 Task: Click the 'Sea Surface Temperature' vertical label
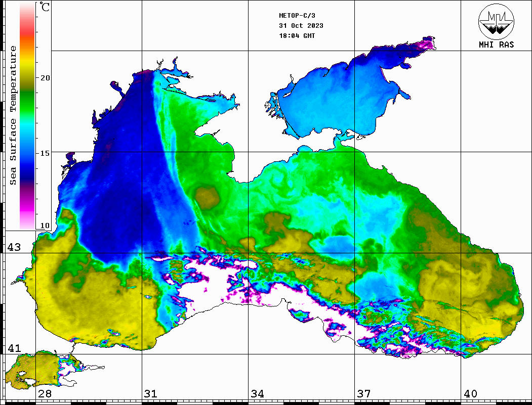tap(13, 116)
